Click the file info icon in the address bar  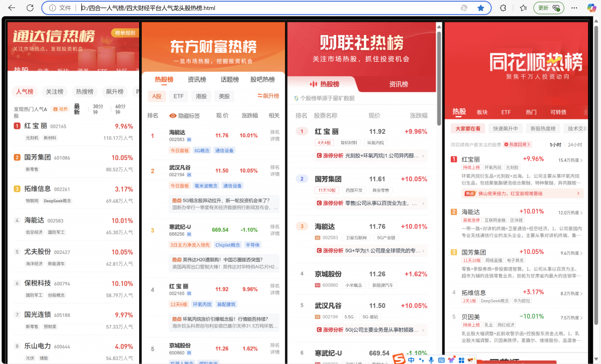click(52, 8)
